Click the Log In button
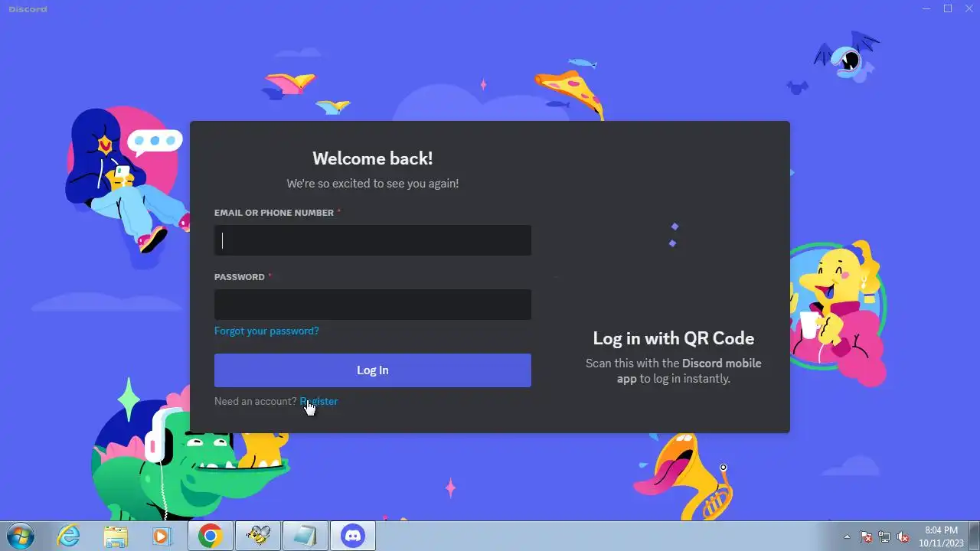 pyautogui.click(x=373, y=370)
